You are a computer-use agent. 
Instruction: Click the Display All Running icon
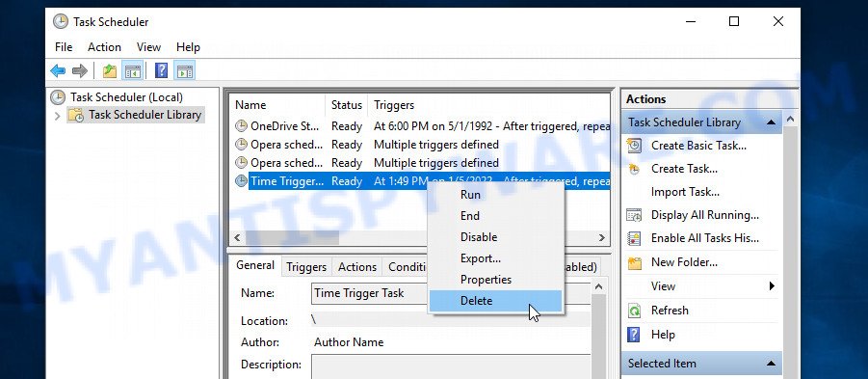click(x=635, y=215)
